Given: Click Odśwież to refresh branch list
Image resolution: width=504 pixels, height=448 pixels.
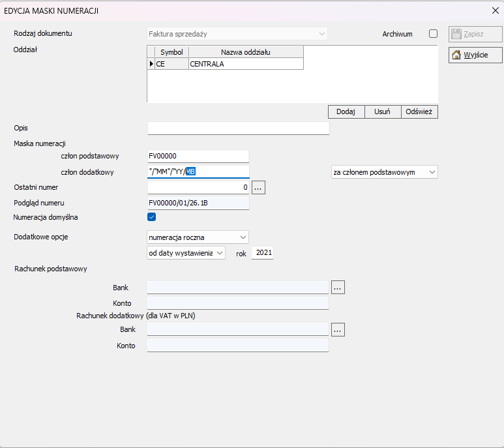Looking at the screenshot, I should 419,112.
